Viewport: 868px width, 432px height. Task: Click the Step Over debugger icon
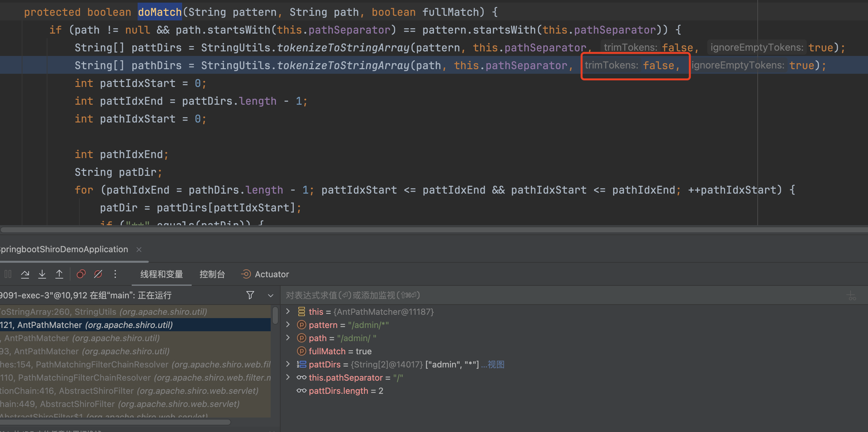[25, 274]
